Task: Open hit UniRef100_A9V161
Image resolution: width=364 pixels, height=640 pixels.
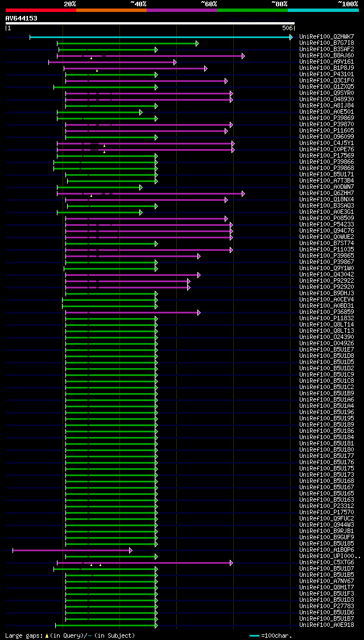Action: (x=326, y=61)
